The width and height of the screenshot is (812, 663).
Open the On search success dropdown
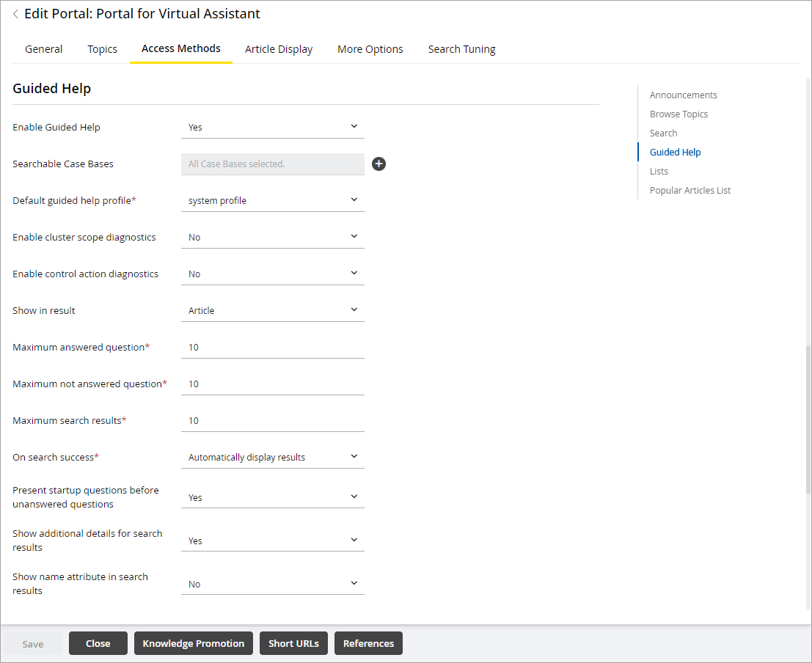272,456
